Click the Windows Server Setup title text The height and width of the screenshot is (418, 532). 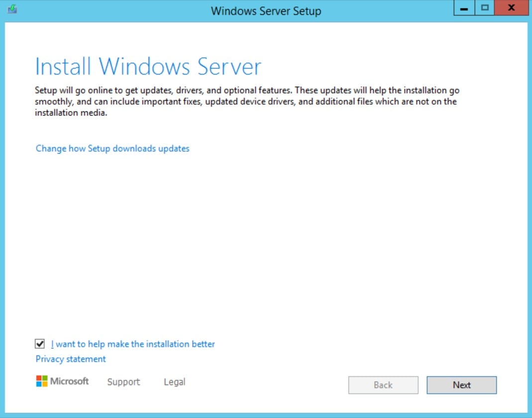pyautogui.click(x=266, y=11)
